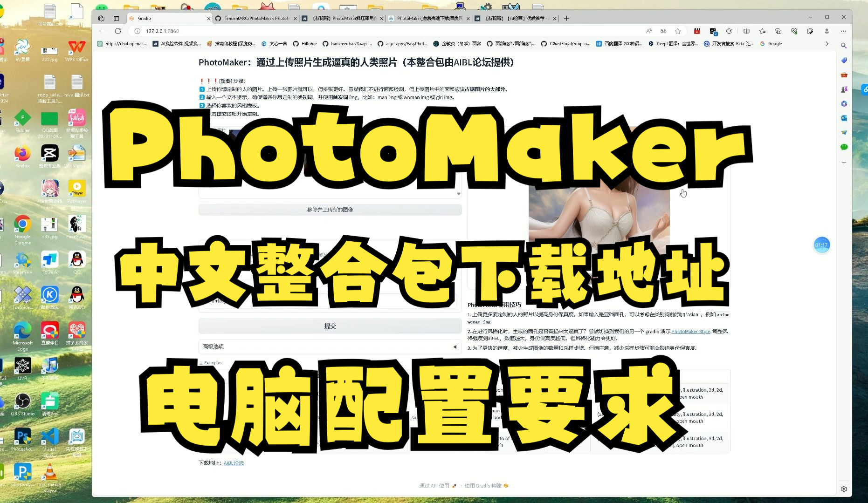Open the AIBL论坛 download link
868x503 pixels.
tap(234, 463)
